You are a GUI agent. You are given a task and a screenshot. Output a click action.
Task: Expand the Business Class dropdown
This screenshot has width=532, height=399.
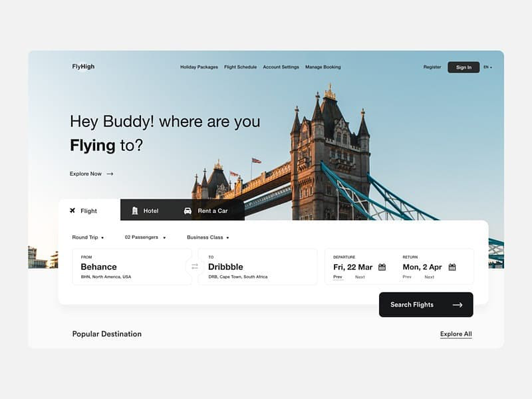pos(208,237)
